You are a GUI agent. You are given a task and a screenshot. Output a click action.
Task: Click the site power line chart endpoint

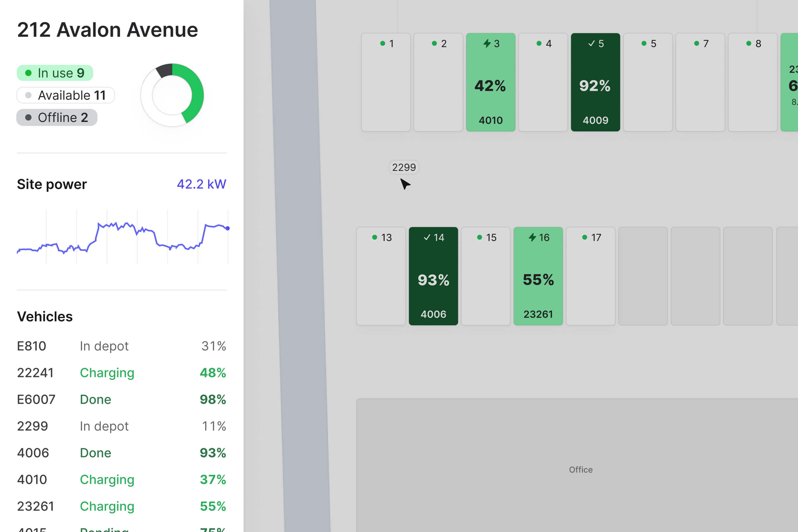point(228,228)
